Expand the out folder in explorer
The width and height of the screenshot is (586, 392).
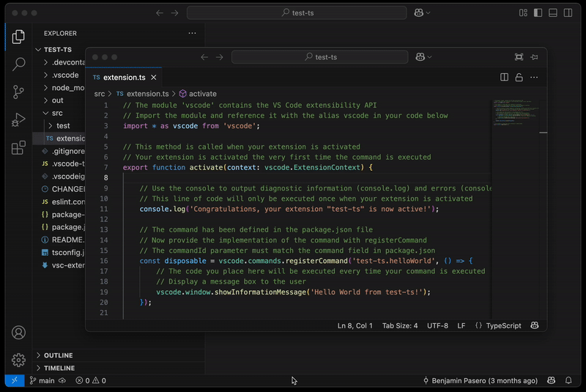57,100
